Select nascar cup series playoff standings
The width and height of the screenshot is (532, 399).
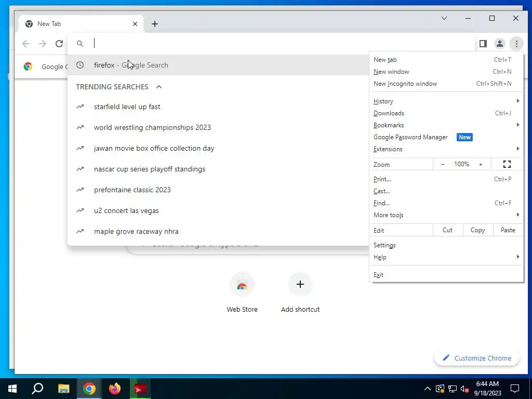click(x=219, y=169)
